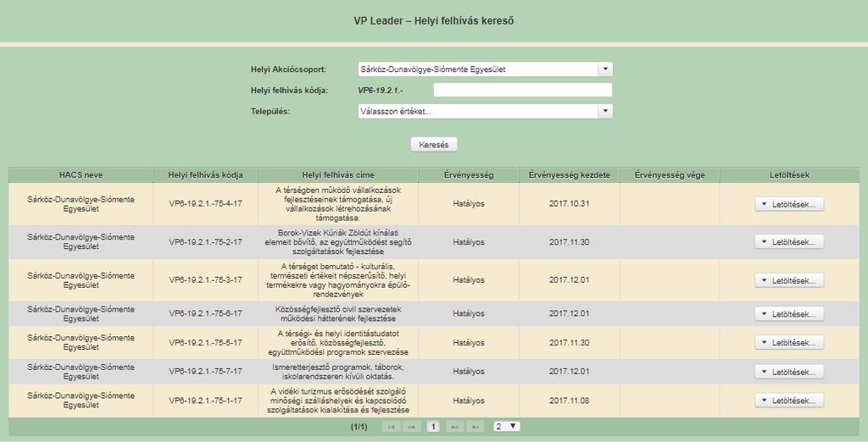Open Letöltések for VP6-19.2.1.-75-3-17
Viewport: 868px width, 442px height.
789,280
